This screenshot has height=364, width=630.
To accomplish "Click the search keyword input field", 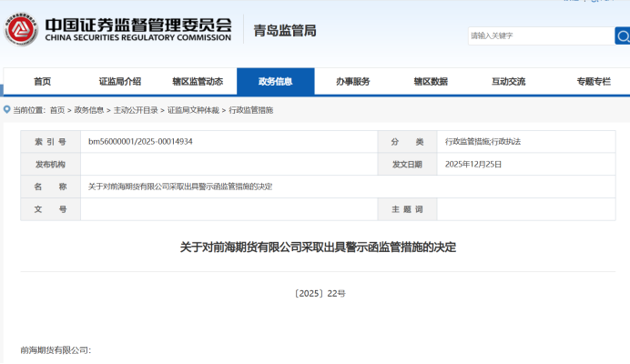I will coord(541,35).
